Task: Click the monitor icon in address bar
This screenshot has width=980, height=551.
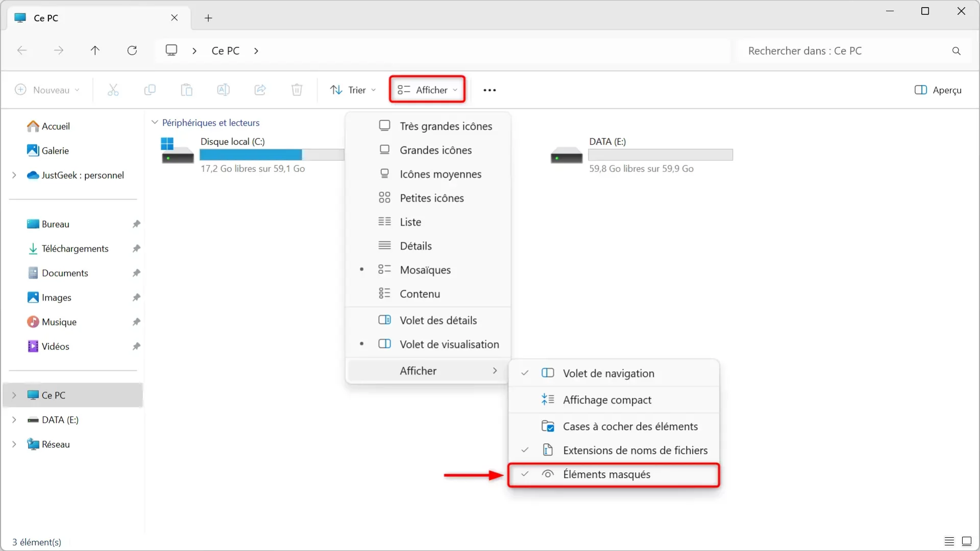Action: pyautogui.click(x=171, y=51)
